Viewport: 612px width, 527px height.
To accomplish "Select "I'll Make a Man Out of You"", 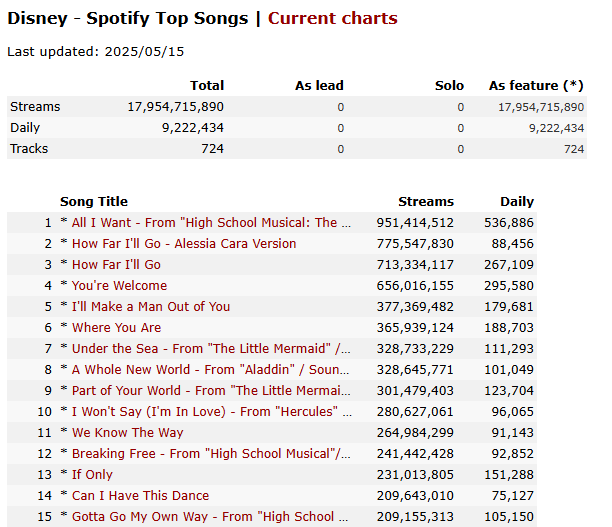I will [151, 307].
